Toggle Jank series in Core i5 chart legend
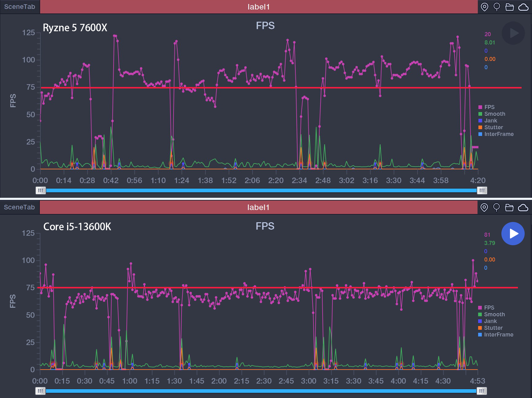Screen dimensions: 532x398 pyautogui.click(x=488, y=321)
